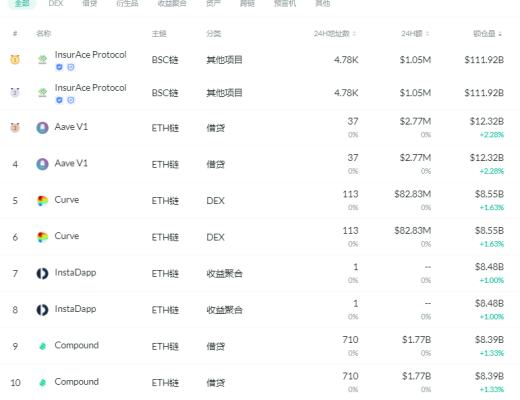520x400 pixels.
Task: Click ETH链 in row 10
Action: pos(165,383)
